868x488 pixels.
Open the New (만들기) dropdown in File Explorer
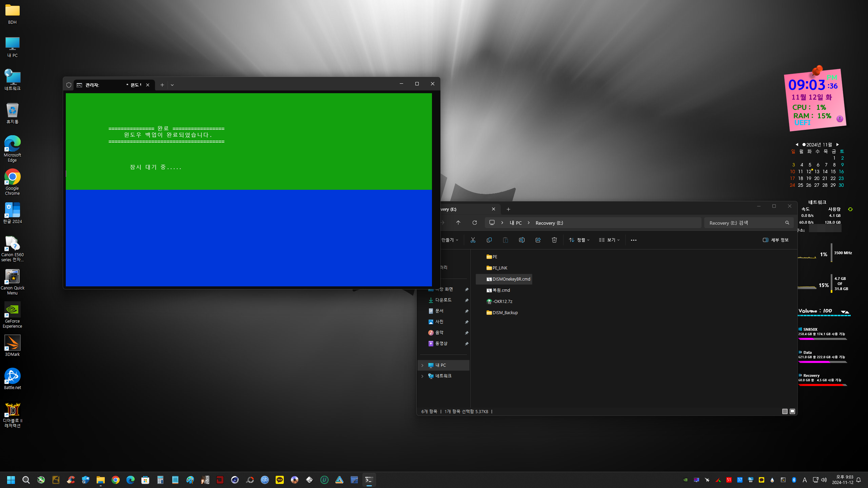pyautogui.click(x=450, y=240)
